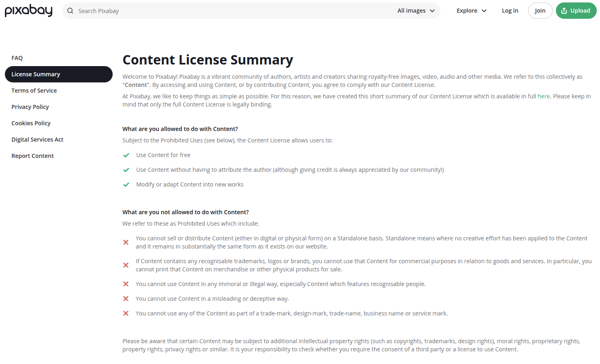Click red X beside trade-mark restriction item

[x=126, y=313]
